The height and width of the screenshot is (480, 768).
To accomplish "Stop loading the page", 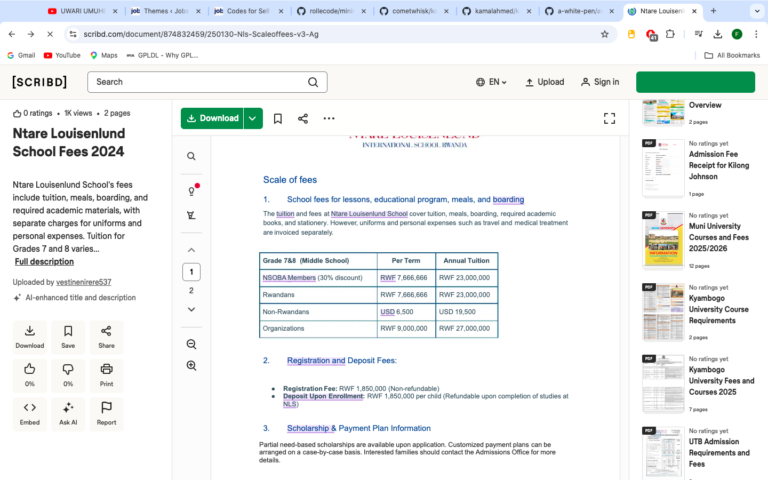I will 50,34.
